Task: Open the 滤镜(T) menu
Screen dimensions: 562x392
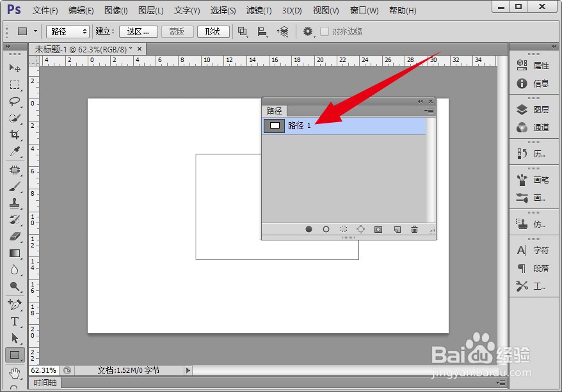Action: (x=259, y=10)
